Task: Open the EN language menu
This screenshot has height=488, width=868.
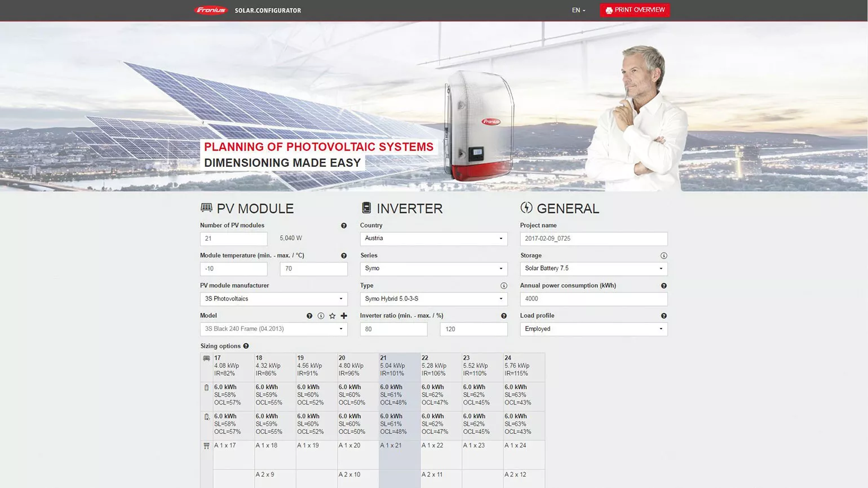Action: coord(579,10)
